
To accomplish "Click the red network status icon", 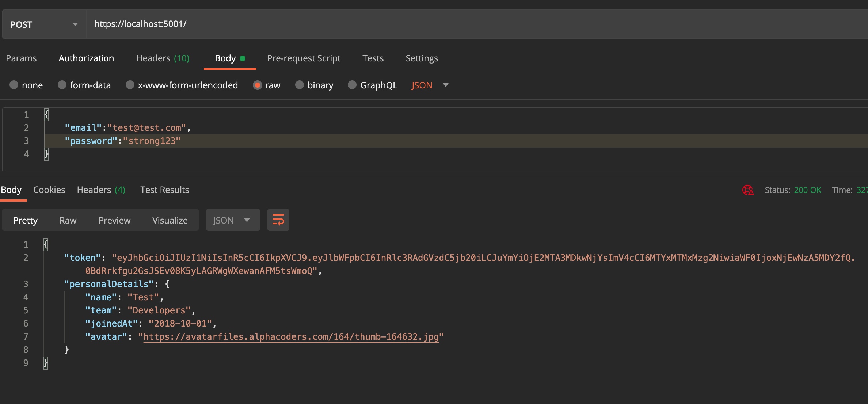I will [x=748, y=190].
